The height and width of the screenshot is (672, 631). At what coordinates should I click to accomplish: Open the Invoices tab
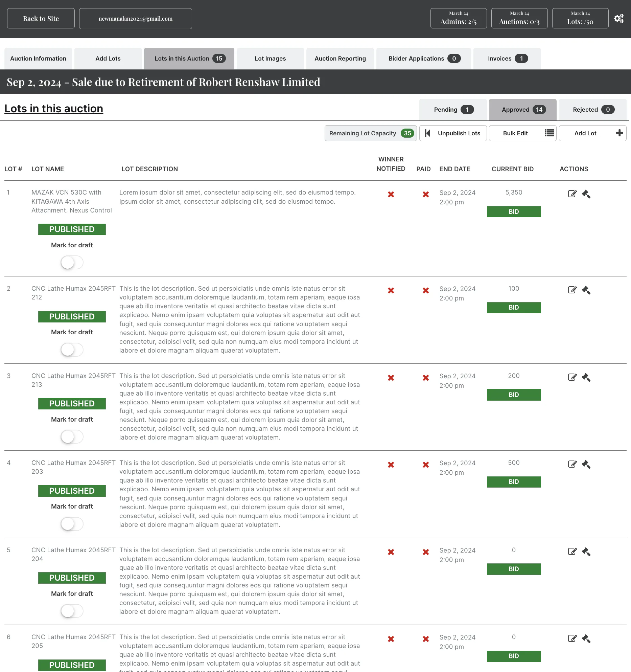click(507, 59)
